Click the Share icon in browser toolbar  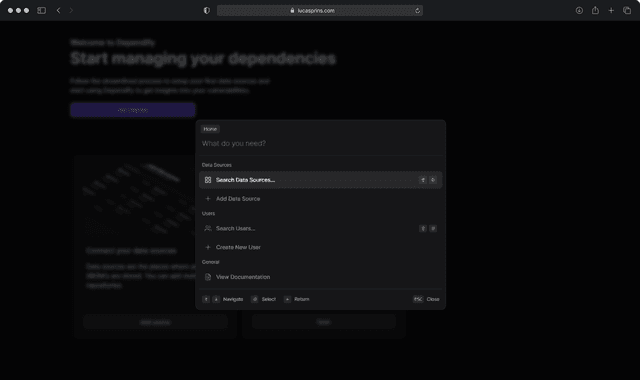[596, 10]
